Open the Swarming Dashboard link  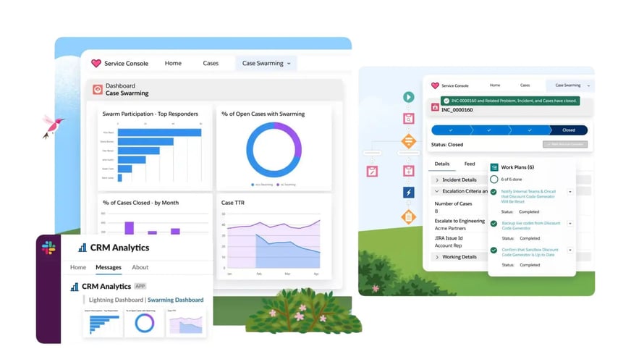[175, 300]
